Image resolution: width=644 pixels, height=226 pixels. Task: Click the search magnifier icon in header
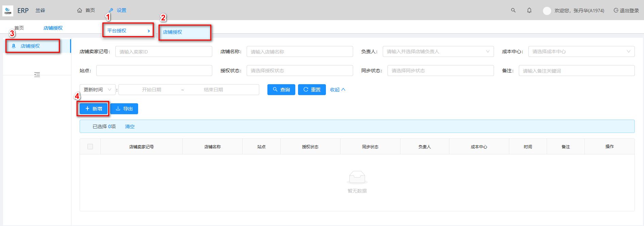[513, 10]
